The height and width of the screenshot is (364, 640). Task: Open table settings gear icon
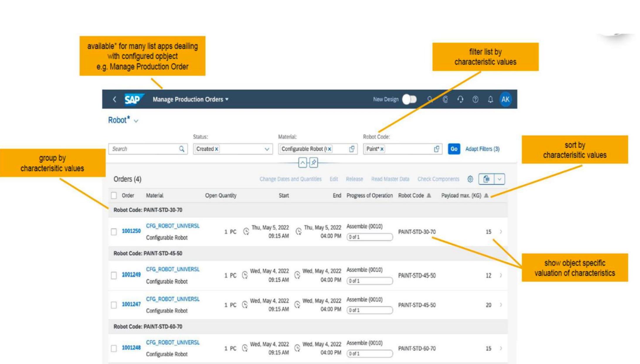[470, 179]
